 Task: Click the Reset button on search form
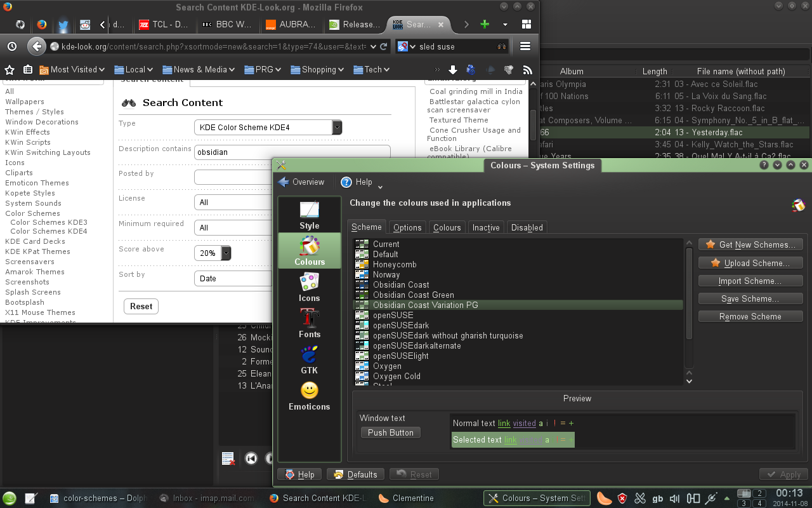tap(141, 306)
